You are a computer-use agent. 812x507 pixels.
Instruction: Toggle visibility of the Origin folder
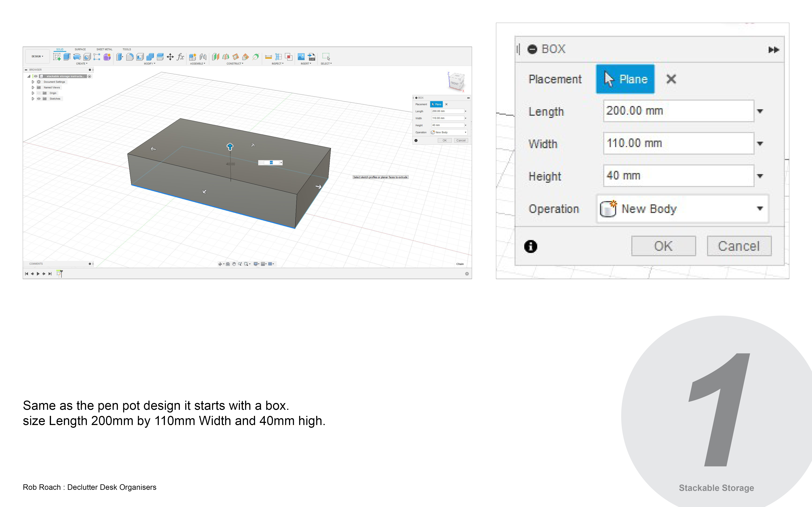39,93
